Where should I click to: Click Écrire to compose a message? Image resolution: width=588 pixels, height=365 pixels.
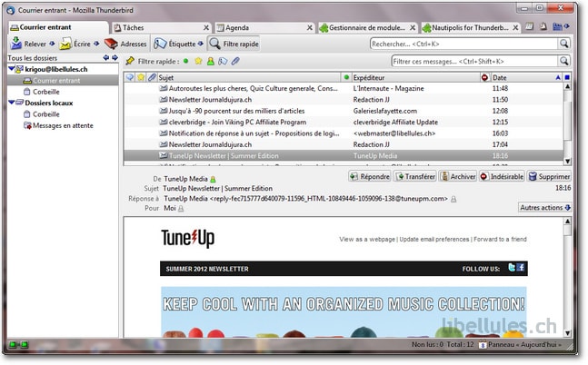point(75,44)
